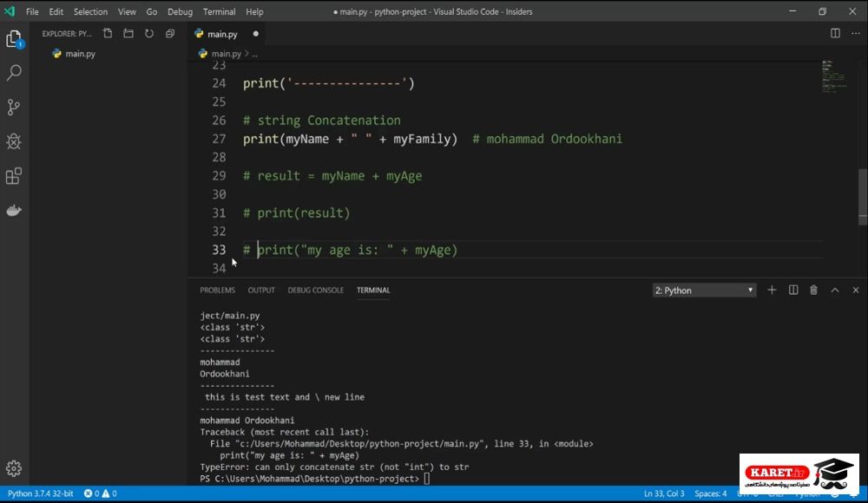Select terminal from '2: Python' dropdown
This screenshot has width=868, height=503.
(x=704, y=291)
